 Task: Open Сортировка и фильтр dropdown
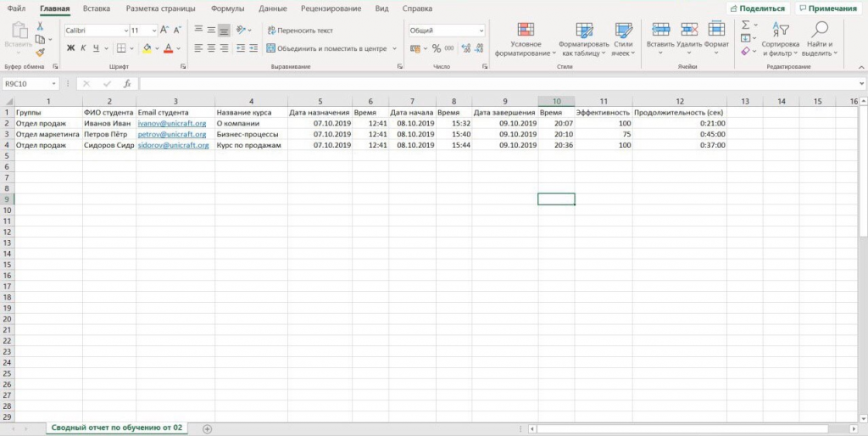781,39
